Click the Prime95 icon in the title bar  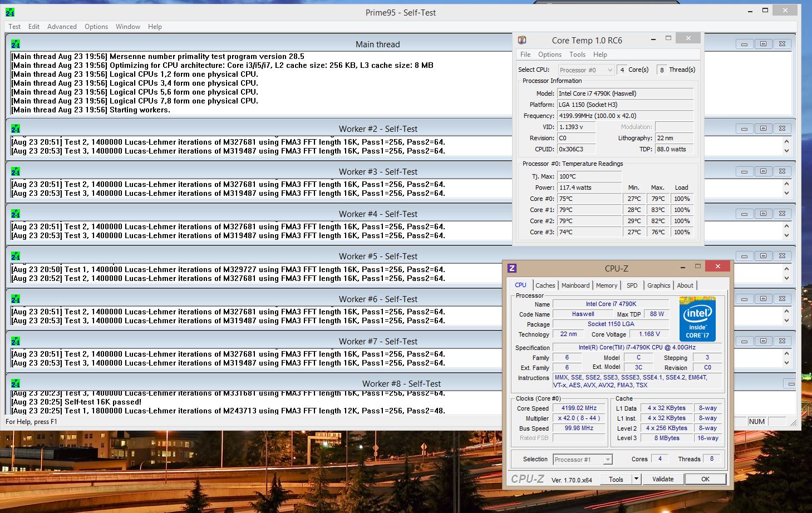pyautogui.click(x=10, y=12)
